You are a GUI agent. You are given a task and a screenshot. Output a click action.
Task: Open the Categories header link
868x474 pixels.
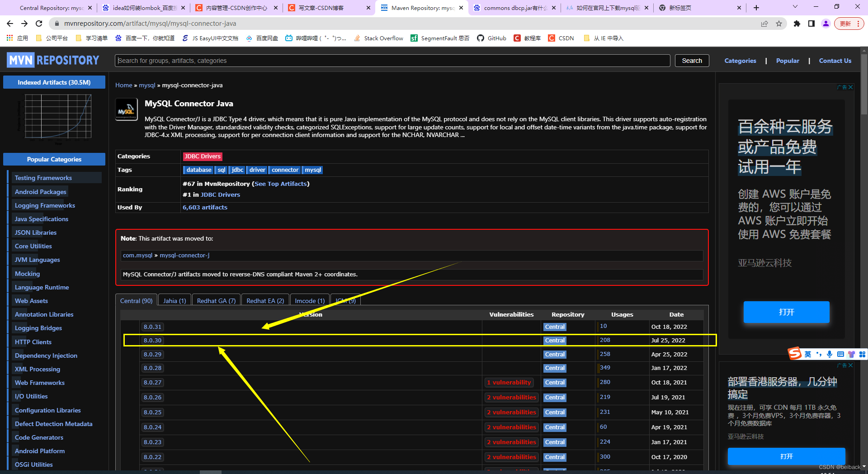tap(740, 61)
